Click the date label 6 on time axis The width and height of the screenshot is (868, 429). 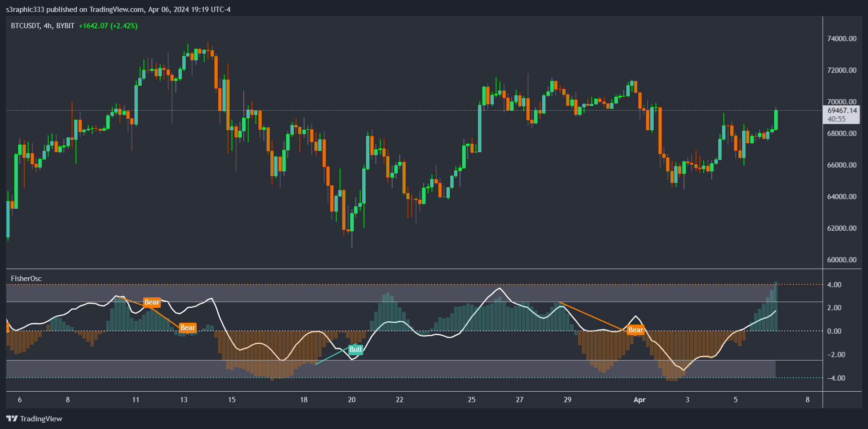pos(20,400)
